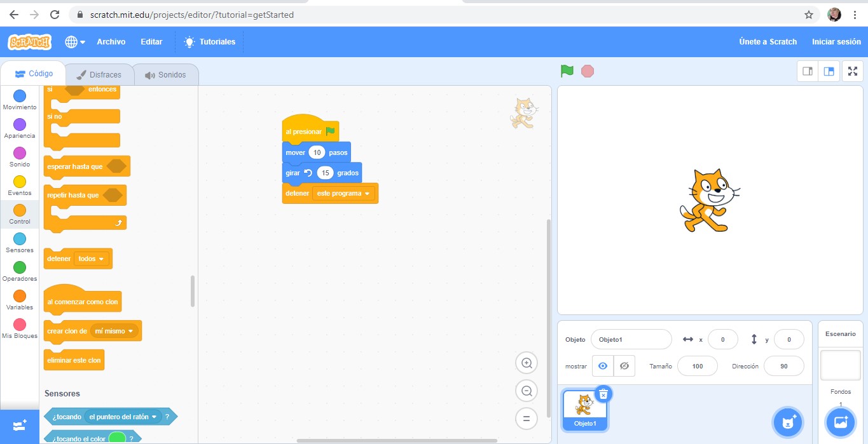Enter fullscreen stage mode
Screen dimensions: 868x444
coord(853,71)
